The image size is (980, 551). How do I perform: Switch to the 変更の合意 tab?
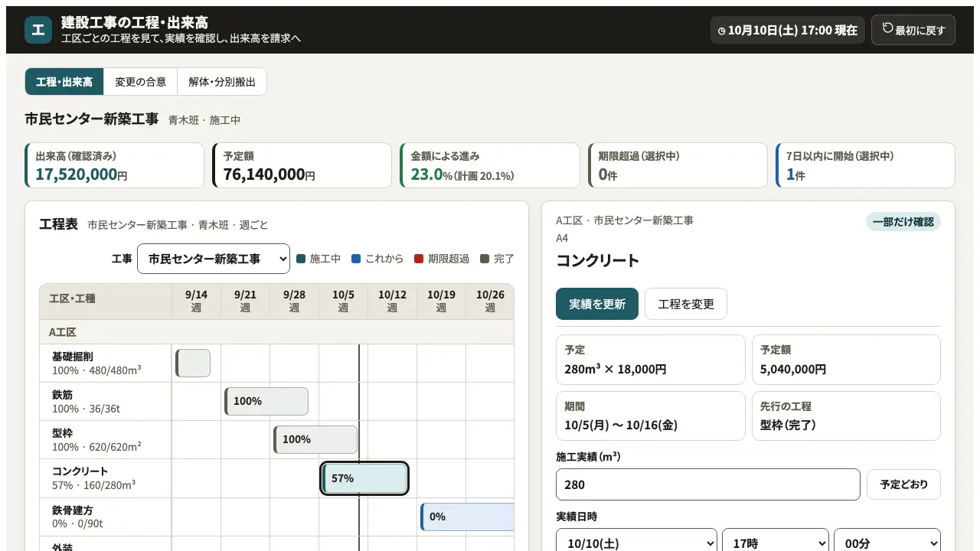[x=140, y=82]
